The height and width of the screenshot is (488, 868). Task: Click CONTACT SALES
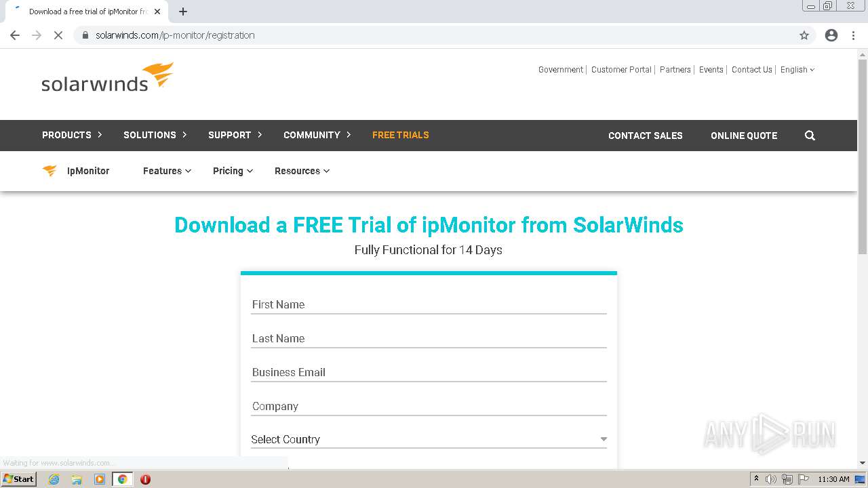point(646,136)
